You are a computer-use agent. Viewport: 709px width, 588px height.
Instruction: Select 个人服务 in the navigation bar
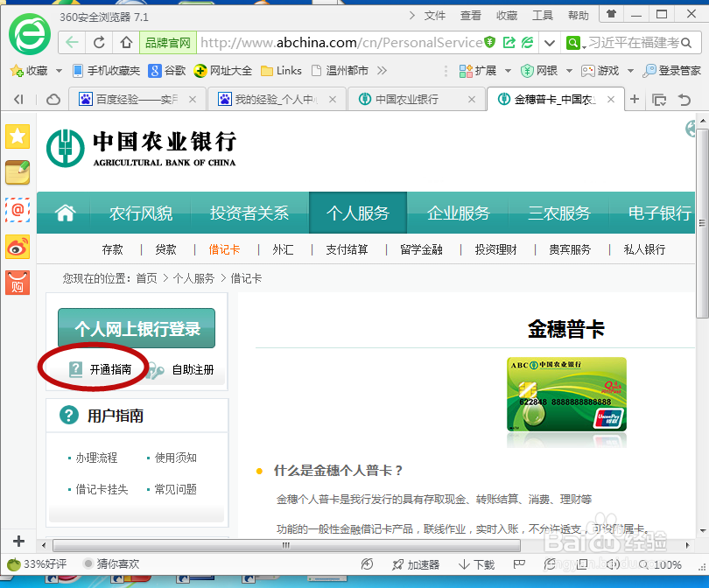point(358,213)
